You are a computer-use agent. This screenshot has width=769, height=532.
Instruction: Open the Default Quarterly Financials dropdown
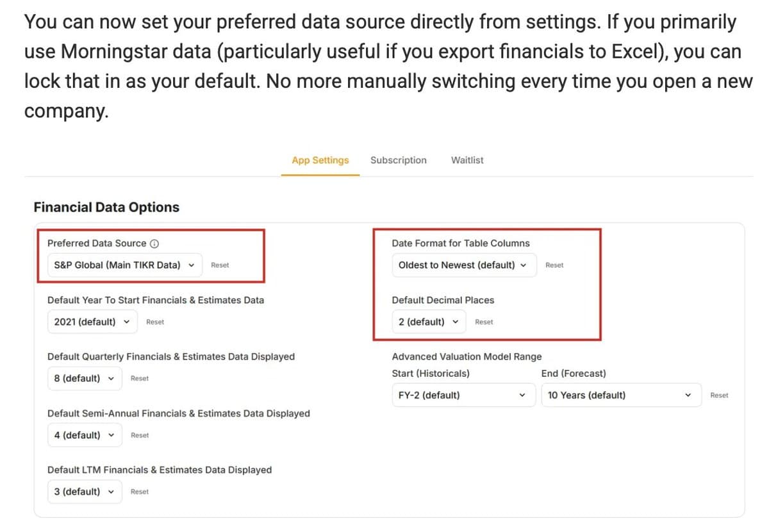tap(84, 378)
